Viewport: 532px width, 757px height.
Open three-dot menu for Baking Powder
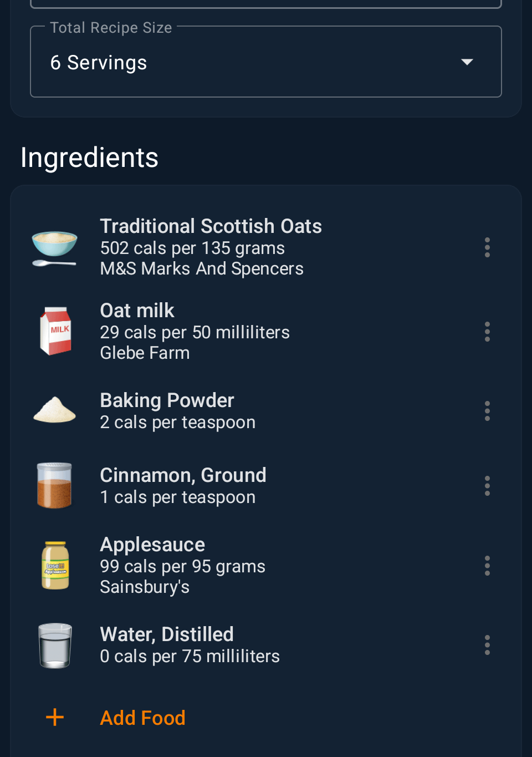click(x=487, y=411)
